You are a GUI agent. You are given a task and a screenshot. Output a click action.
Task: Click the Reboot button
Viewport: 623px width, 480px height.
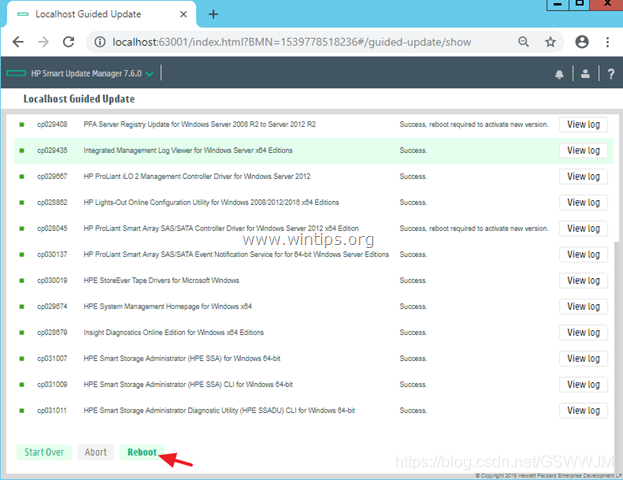click(142, 452)
